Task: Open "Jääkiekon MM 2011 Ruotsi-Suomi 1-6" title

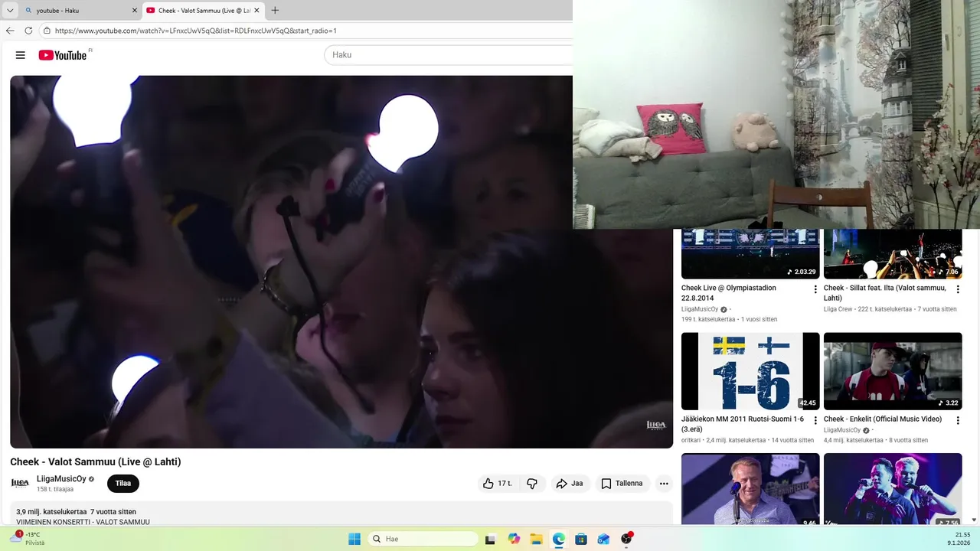Action: point(743,424)
